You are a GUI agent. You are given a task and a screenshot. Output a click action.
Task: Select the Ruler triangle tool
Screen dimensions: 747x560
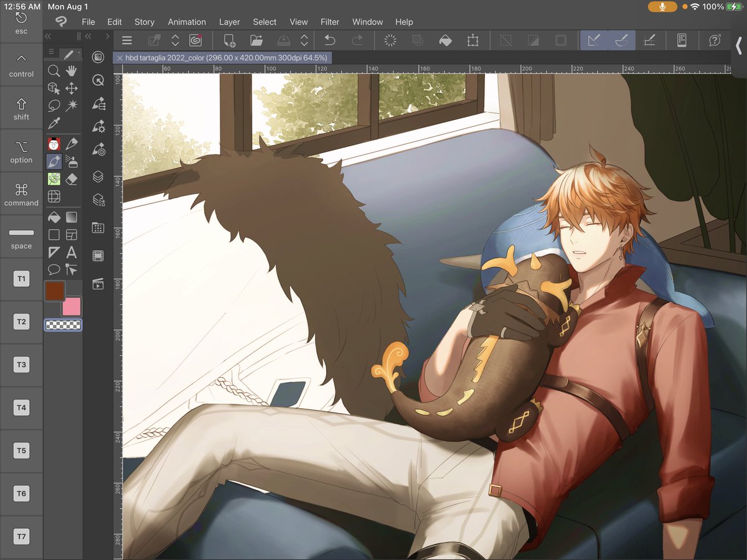[x=54, y=252]
